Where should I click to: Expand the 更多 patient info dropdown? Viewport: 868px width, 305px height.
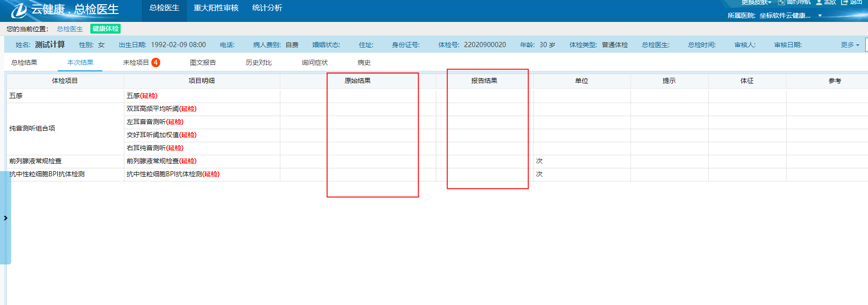tap(850, 45)
